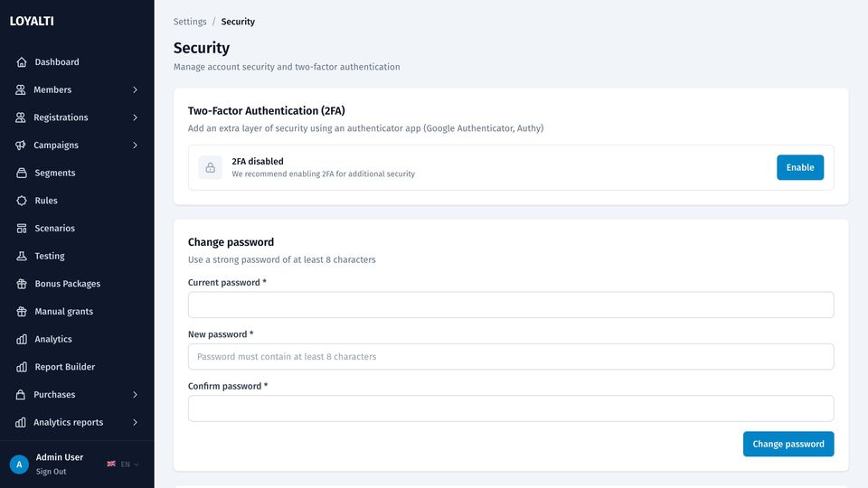868x488 pixels.
Task: Click the Admin User name
Action: pos(60,457)
